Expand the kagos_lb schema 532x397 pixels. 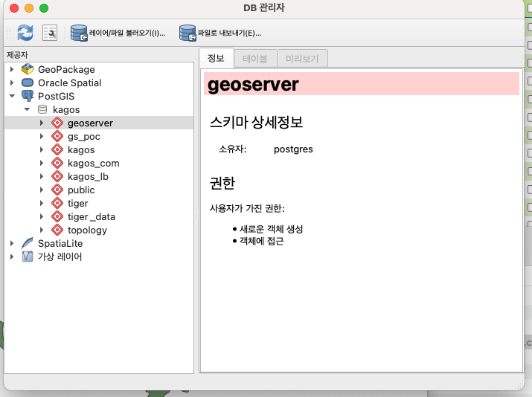42,176
